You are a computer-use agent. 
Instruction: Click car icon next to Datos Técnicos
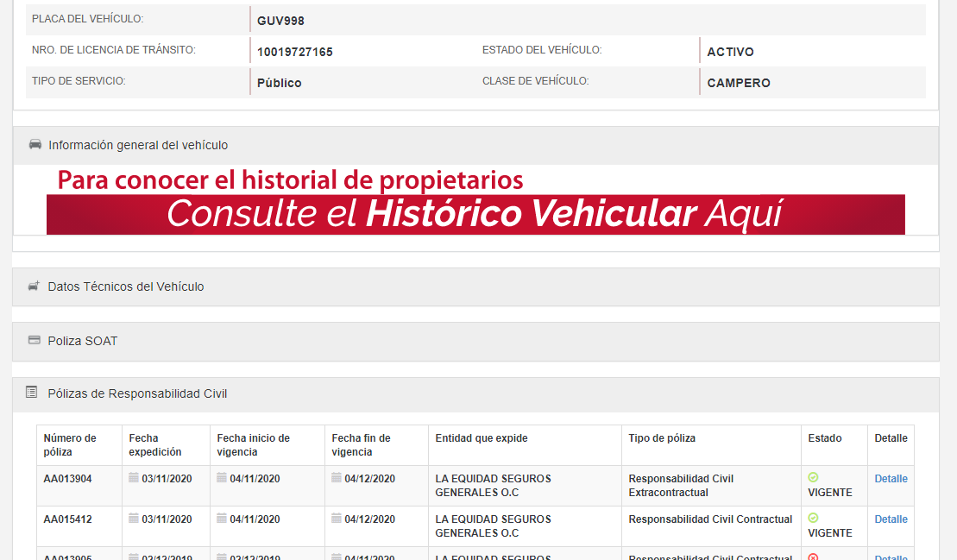(35, 286)
